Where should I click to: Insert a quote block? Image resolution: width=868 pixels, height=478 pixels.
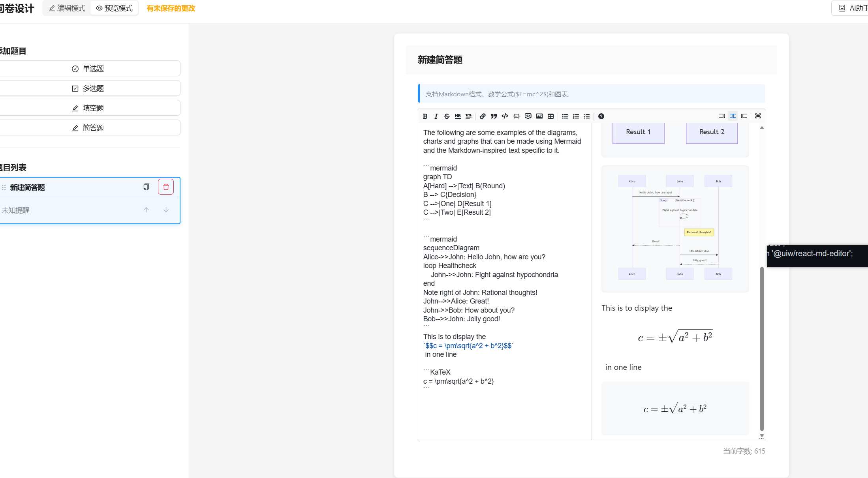tap(494, 116)
